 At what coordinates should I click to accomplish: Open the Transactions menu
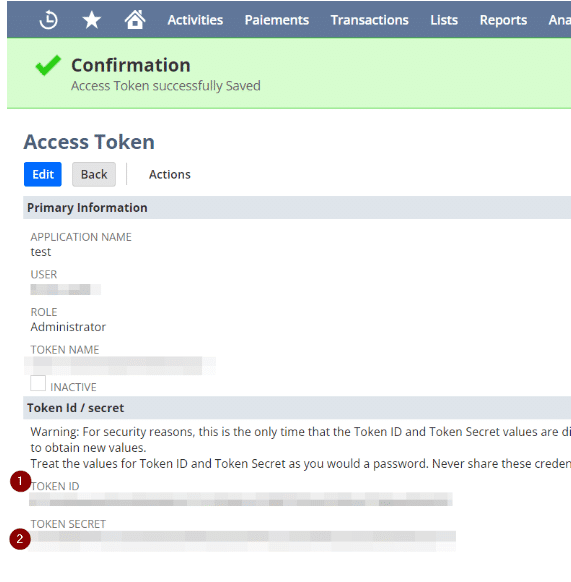click(x=369, y=20)
